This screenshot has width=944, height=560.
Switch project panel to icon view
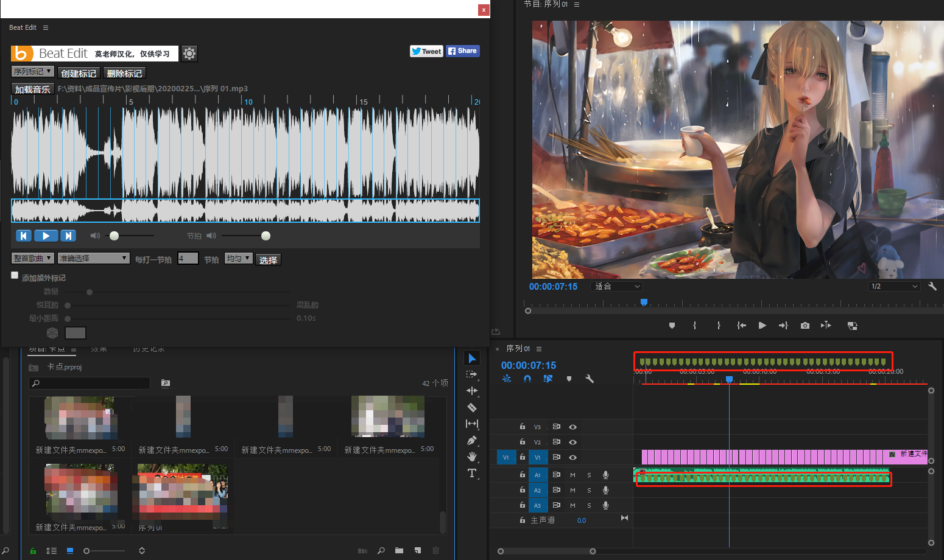(x=70, y=551)
